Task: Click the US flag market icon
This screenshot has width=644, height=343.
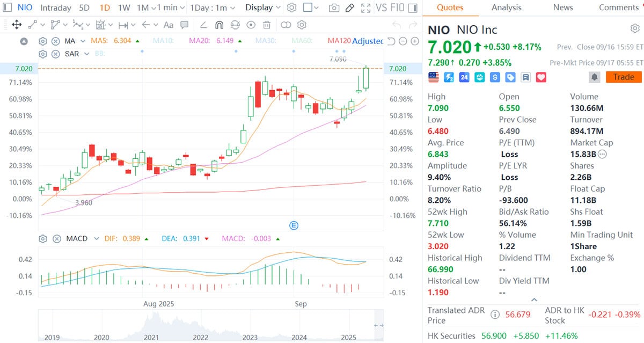Action: tap(435, 77)
